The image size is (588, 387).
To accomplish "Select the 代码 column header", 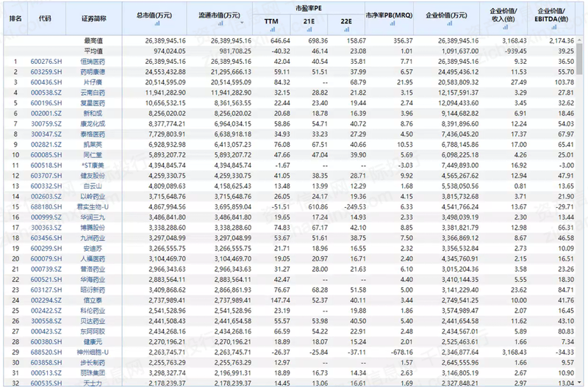I will click(x=45, y=18).
